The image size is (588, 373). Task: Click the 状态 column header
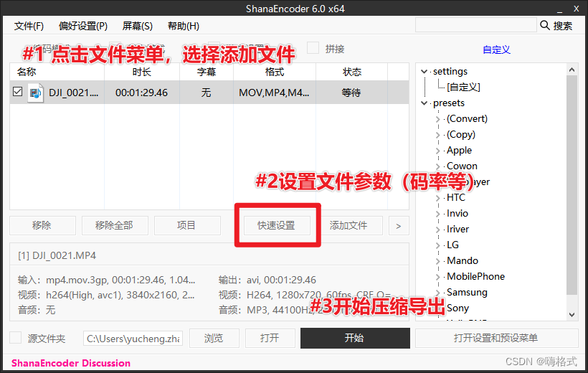[352, 72]
